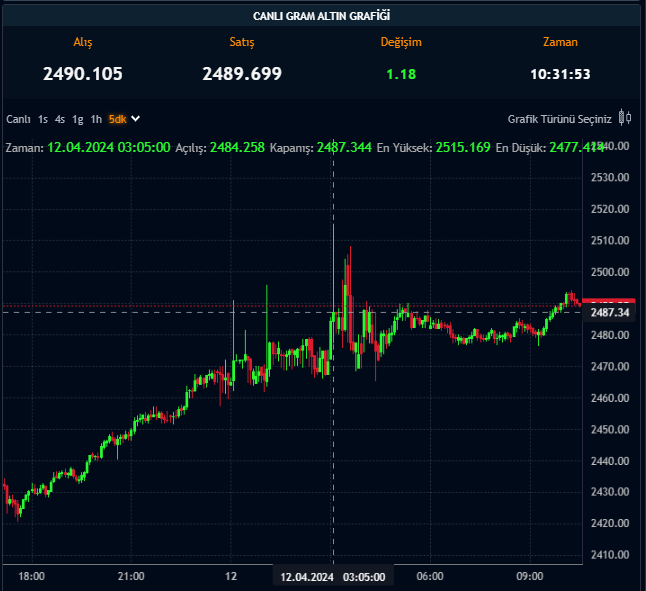Select the highlighted 5dk timeframe
The width and height of the screenshot is (646, 591).
click(117, 119)
